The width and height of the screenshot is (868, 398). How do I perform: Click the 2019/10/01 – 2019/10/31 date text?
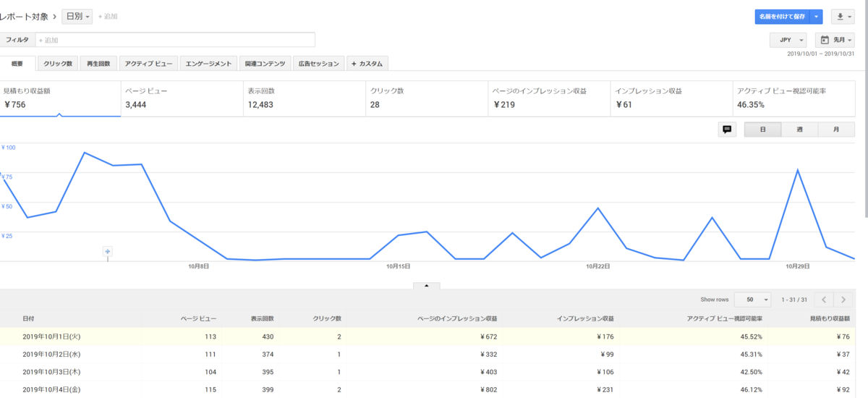coord(821,54)
